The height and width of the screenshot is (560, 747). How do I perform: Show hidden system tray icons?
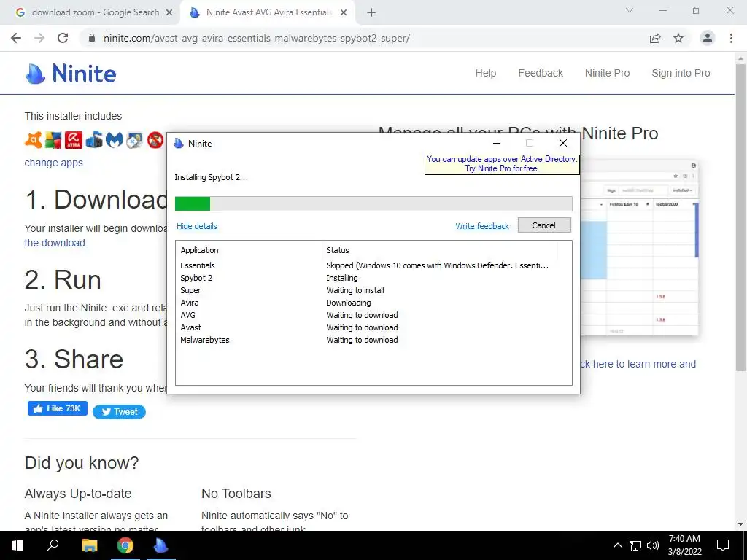point(617,545)
